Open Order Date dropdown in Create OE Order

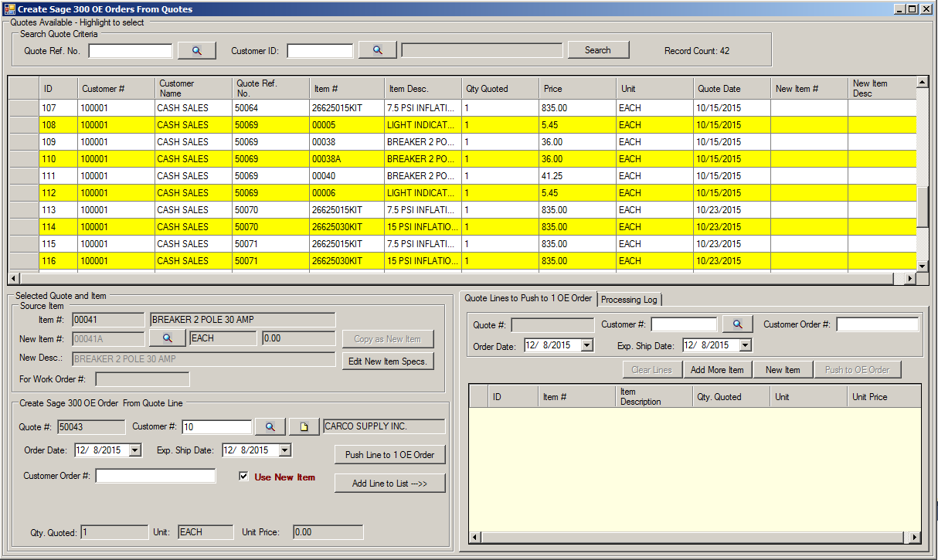135,450
